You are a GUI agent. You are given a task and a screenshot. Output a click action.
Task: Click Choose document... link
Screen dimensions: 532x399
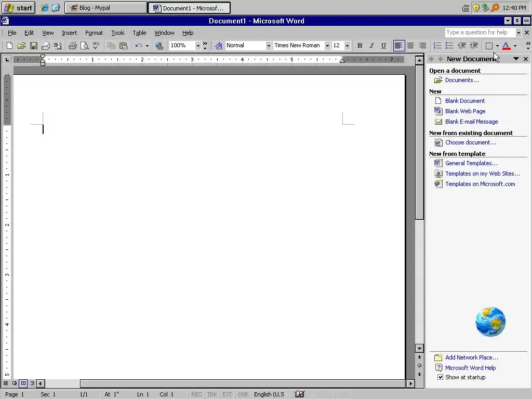pyautogui.click(x=470, y=142)
